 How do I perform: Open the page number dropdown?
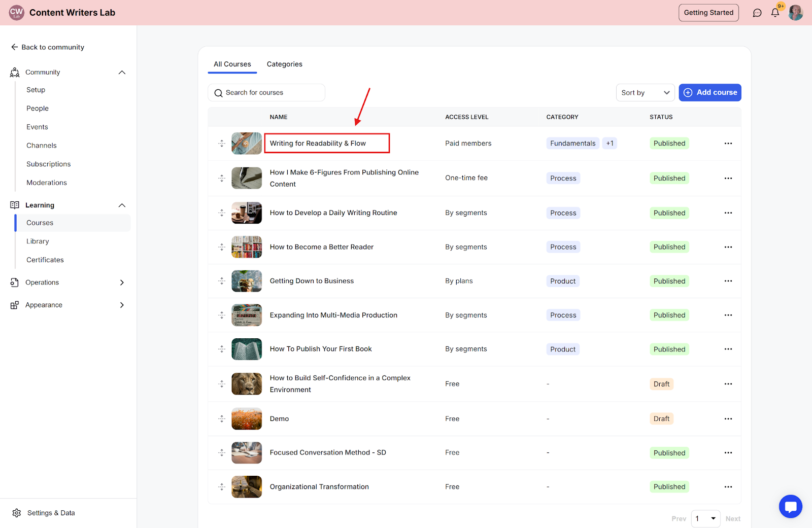coord(705,518)
